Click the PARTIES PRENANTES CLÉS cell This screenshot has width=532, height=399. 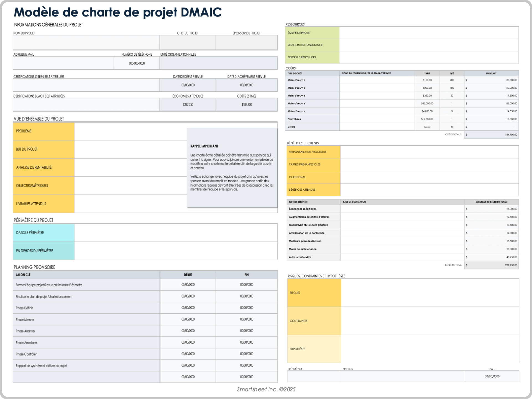tap(313, 165)
